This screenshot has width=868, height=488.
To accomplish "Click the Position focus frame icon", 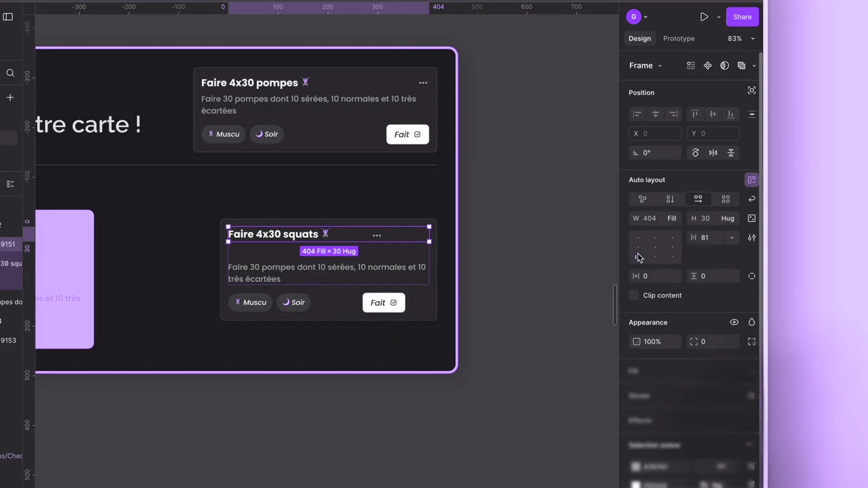I will [x=751, y=90].
